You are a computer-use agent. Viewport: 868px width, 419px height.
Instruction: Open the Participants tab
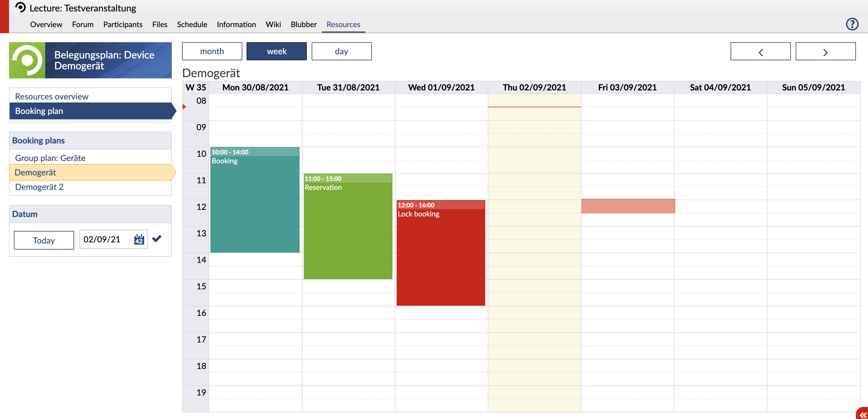click(123, 25)
